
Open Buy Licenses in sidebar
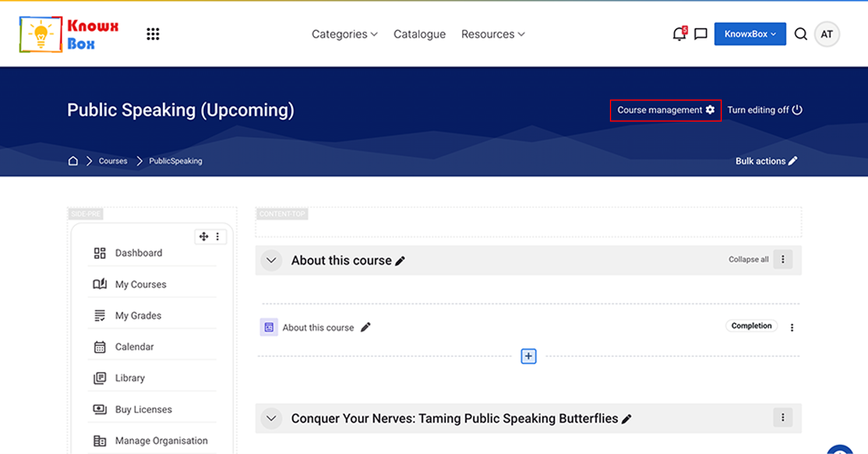click(143, 410)
